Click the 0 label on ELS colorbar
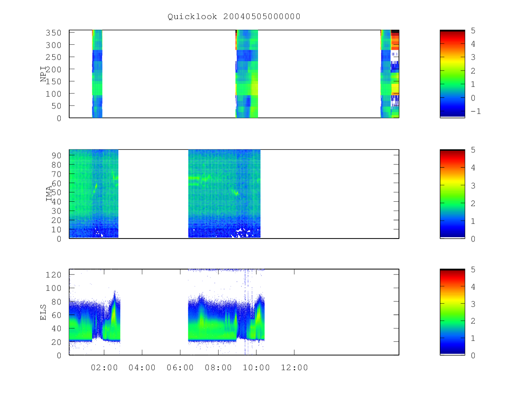This screenshot has height=399, width=532. [473, 355]
